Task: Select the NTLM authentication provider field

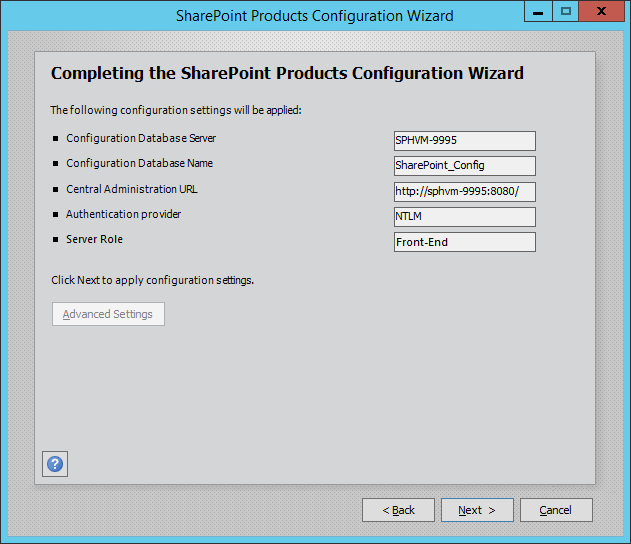Action: click(x=464, y=217)
